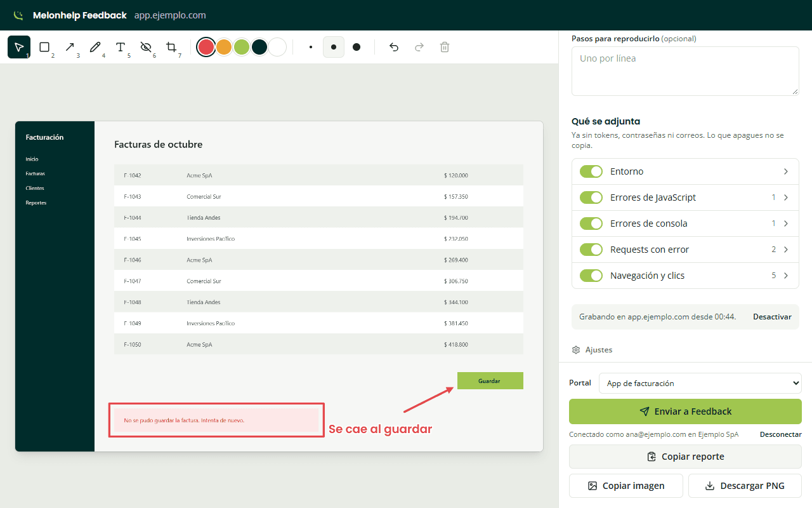Choose the medium stroke size
The width and height of the screenshot is (812, 508).
coord(334,47)
